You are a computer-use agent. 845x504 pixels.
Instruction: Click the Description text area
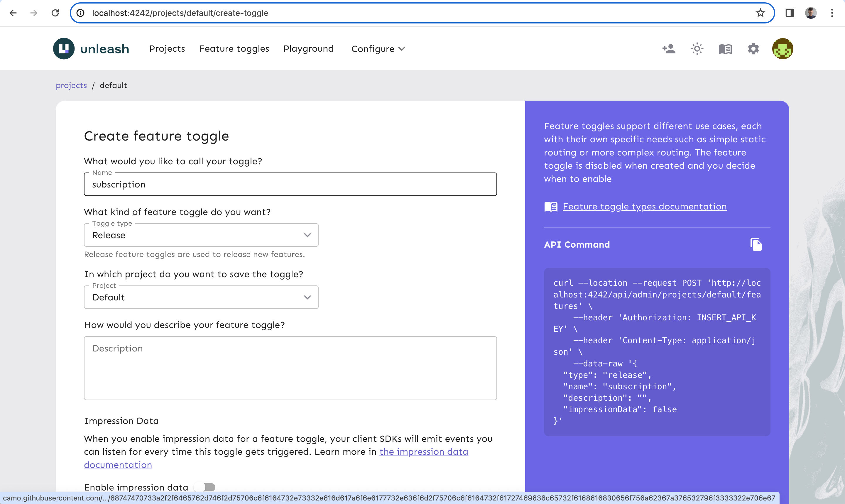point(290,368)
